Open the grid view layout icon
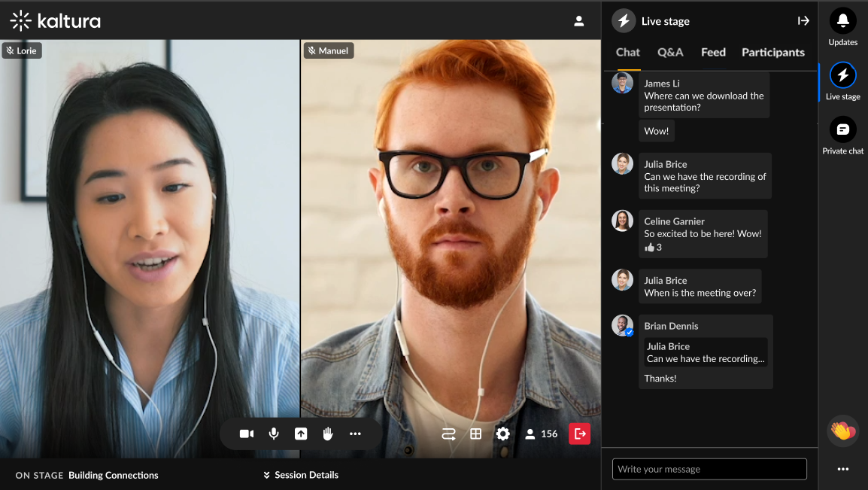The width and height of the screenshot is (868, 490). (475, 434)
